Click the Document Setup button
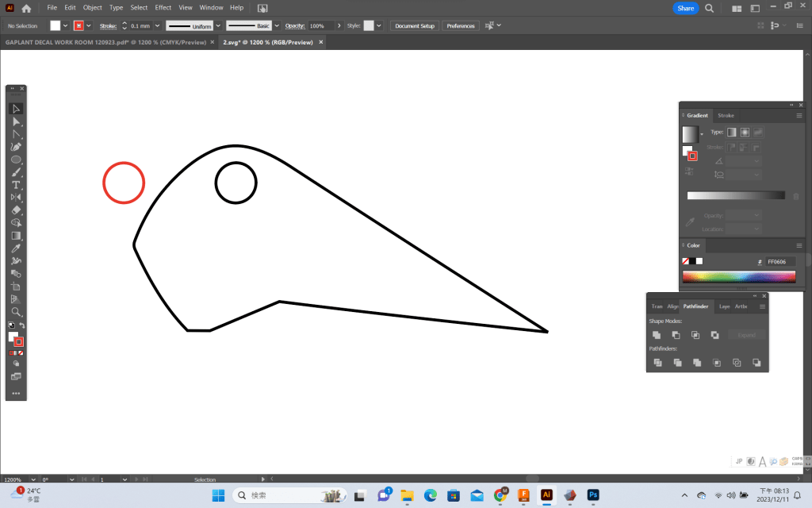The image size is (812, 508). tap(415, 25)
